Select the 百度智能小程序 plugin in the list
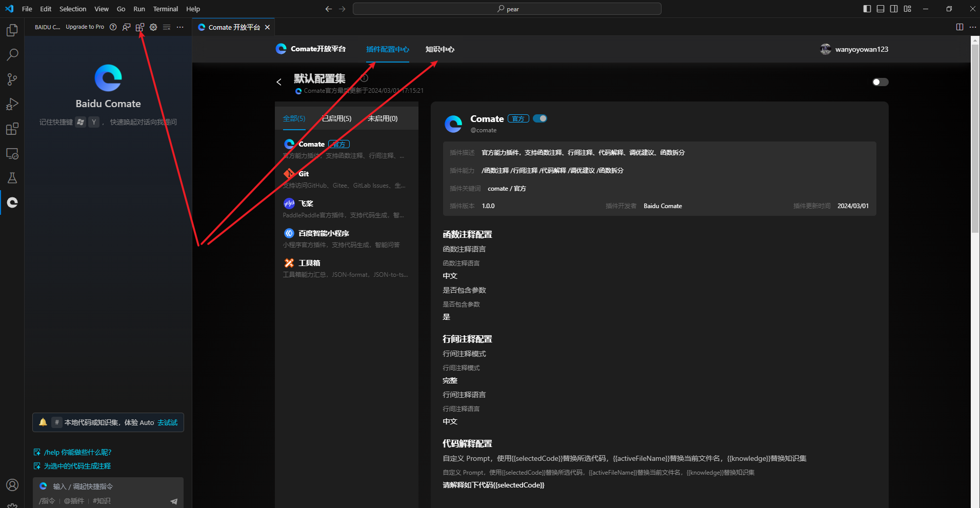The width and height of the screenshot is (980, 508). click(346, 238)
